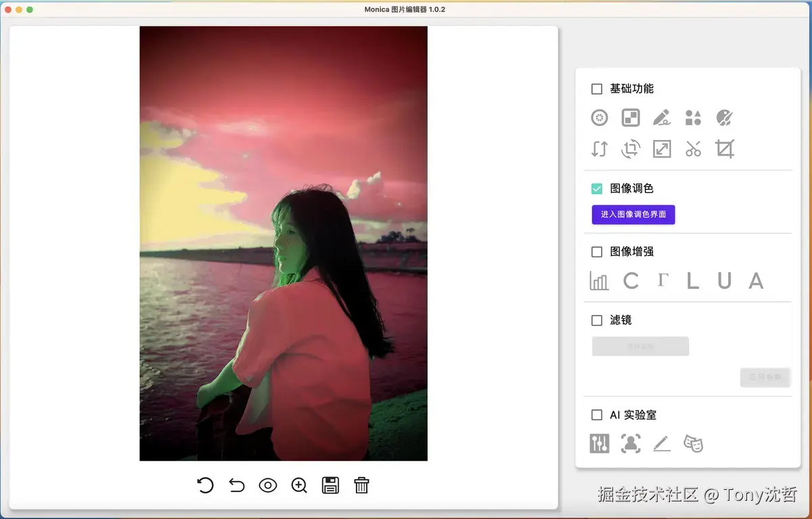The height and width of the screenshot is (519, 812).
Task: Minimize the window with yellow button
Action: (x=19, y=9)
